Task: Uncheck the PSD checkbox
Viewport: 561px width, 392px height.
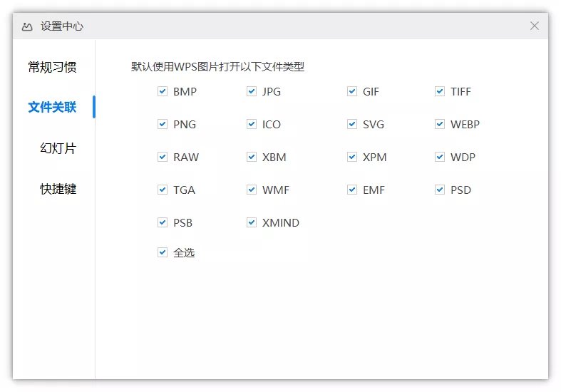Action: coord(440,190)
